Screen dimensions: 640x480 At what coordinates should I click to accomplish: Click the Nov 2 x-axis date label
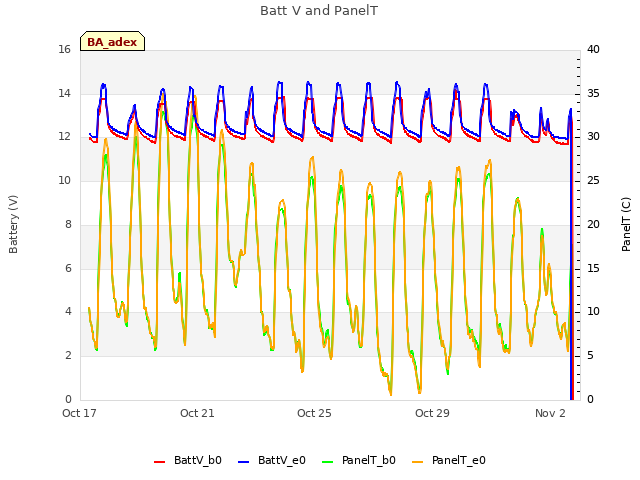[550, 413]
